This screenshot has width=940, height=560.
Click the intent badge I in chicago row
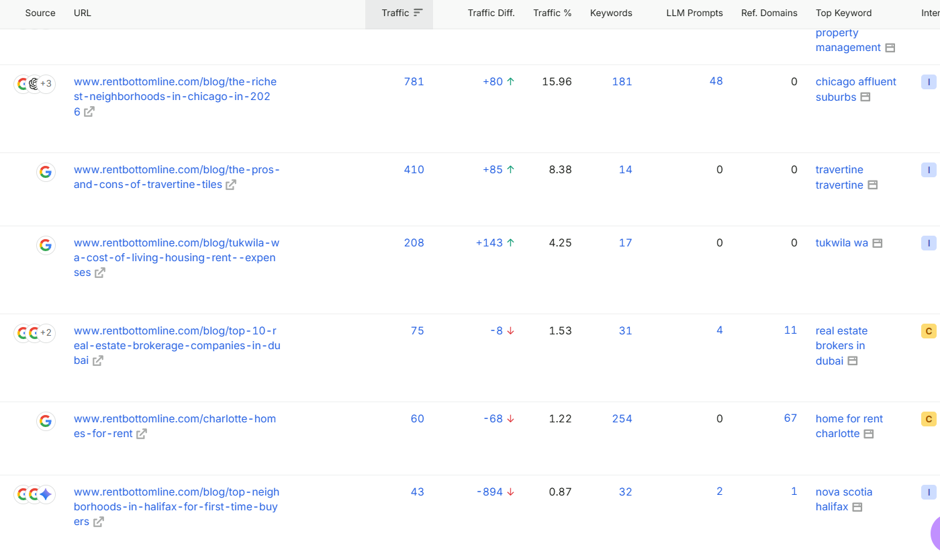click(929, 83)
